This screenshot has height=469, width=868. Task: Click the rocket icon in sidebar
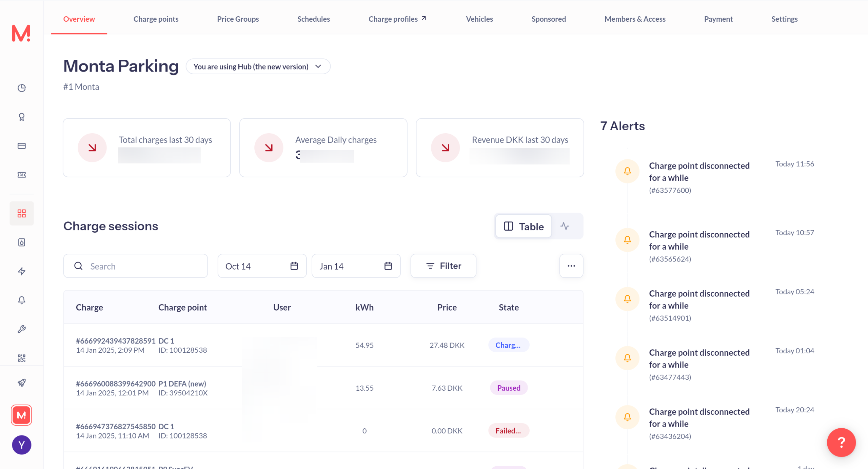22,383
